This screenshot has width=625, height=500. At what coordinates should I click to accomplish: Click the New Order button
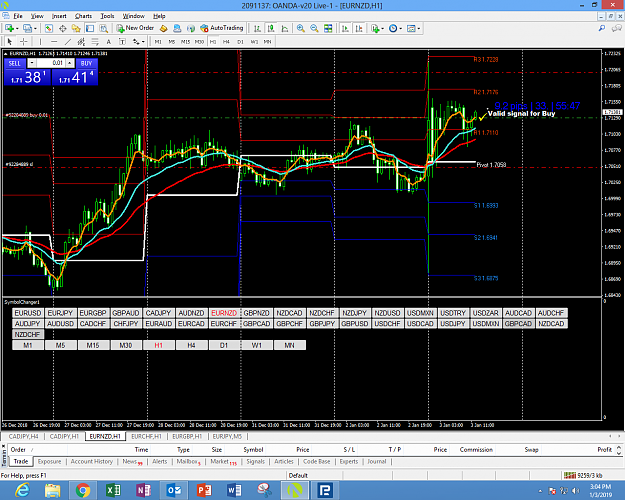(x=135, y=28)
